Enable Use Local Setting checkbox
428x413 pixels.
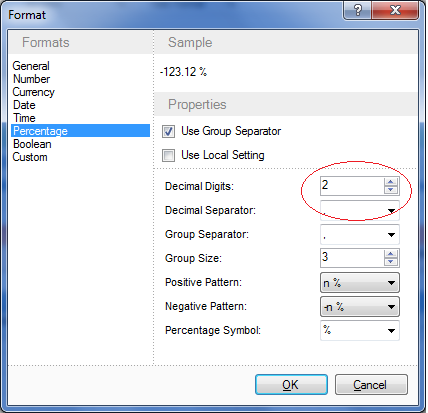point(168,155)
